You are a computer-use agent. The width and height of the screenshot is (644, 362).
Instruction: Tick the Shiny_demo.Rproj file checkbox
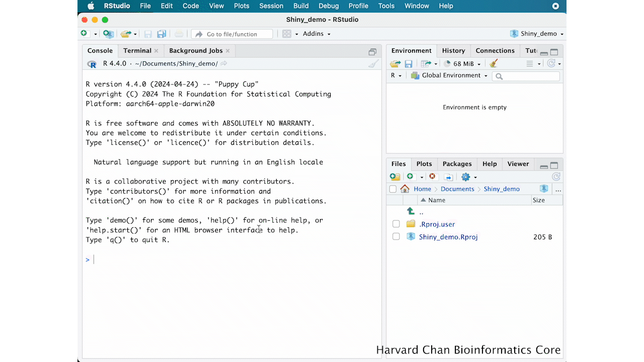pos(396,237)
